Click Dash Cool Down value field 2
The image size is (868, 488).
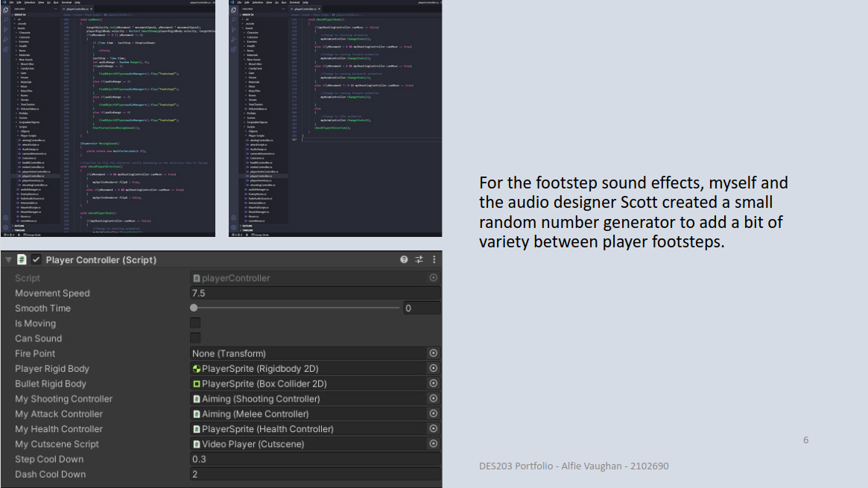click(315, 474)
